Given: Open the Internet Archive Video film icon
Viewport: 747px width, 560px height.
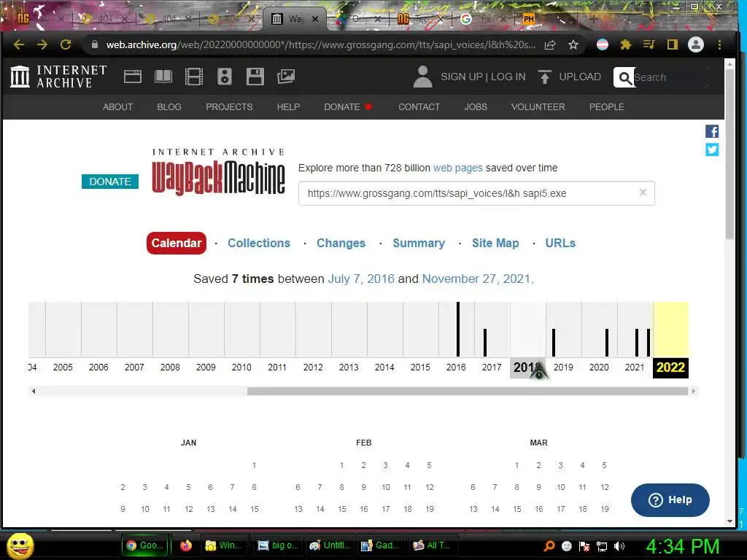Looking at the screenshot, I should coord(194,77).
